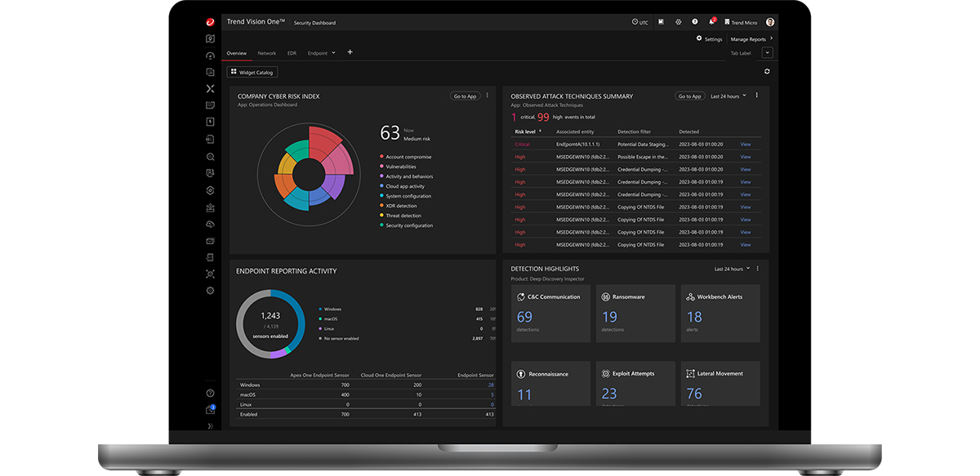Open Company Cyber Risk Index kebab menu

pos(488,96)
